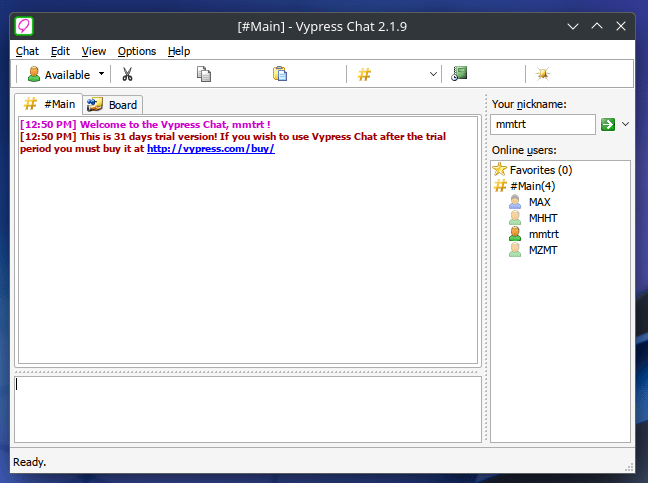Open the Help menu
648x483 pixels.
point(179,51)
